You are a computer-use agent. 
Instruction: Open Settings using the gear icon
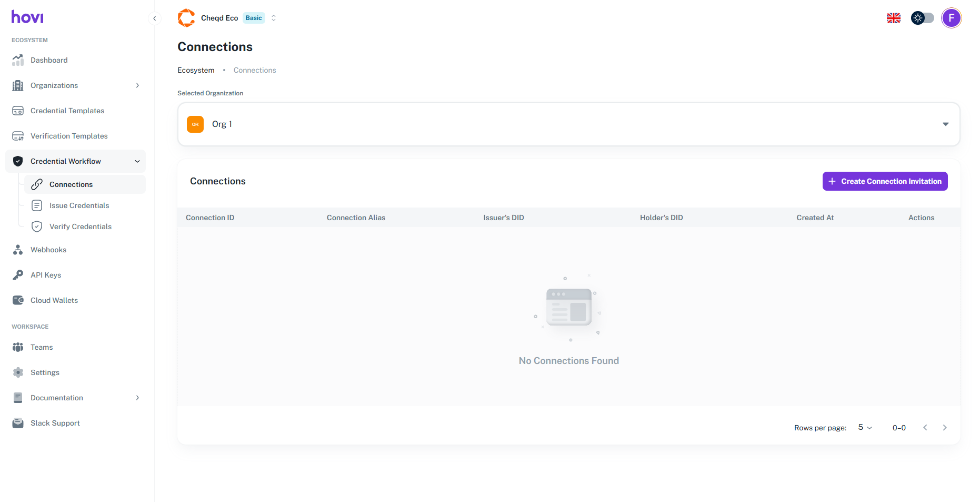[x=18, y=372]
